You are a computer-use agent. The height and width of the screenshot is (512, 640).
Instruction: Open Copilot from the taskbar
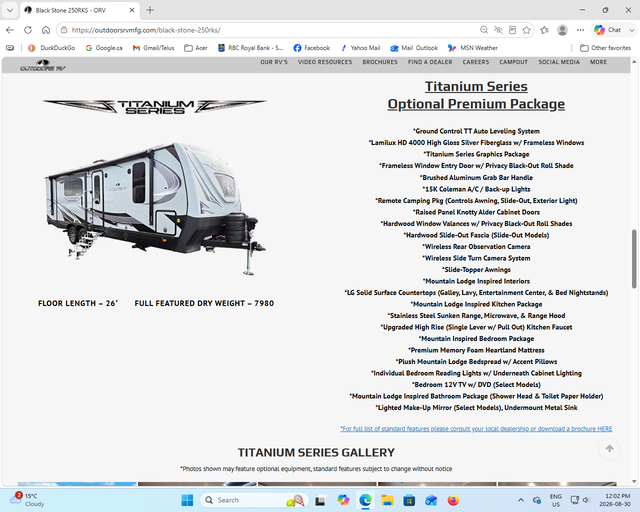[x=343, y=500]
